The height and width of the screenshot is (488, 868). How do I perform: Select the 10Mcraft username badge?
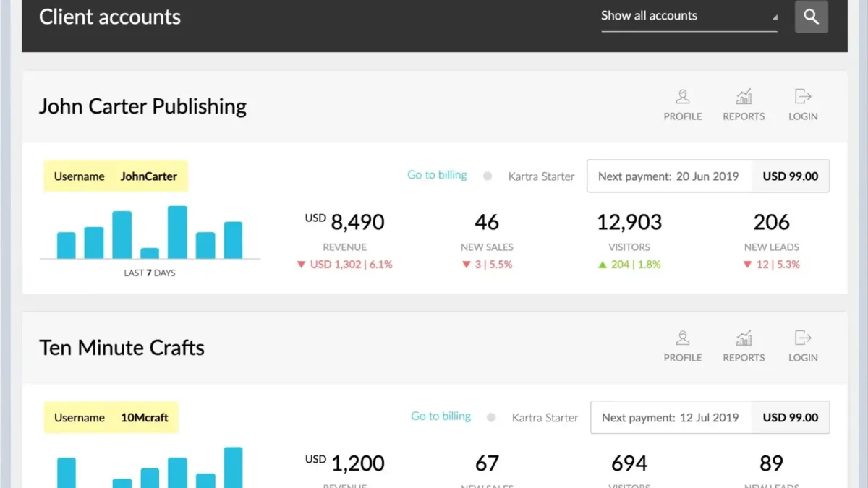[111, 417]
